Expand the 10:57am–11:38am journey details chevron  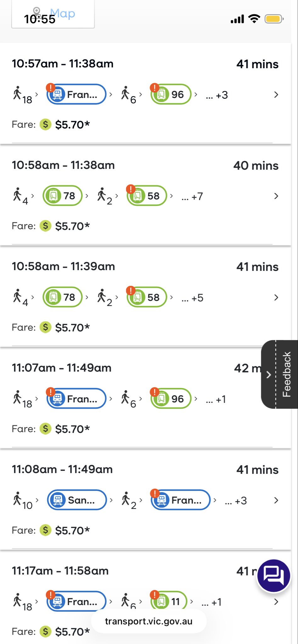[276, 95]
